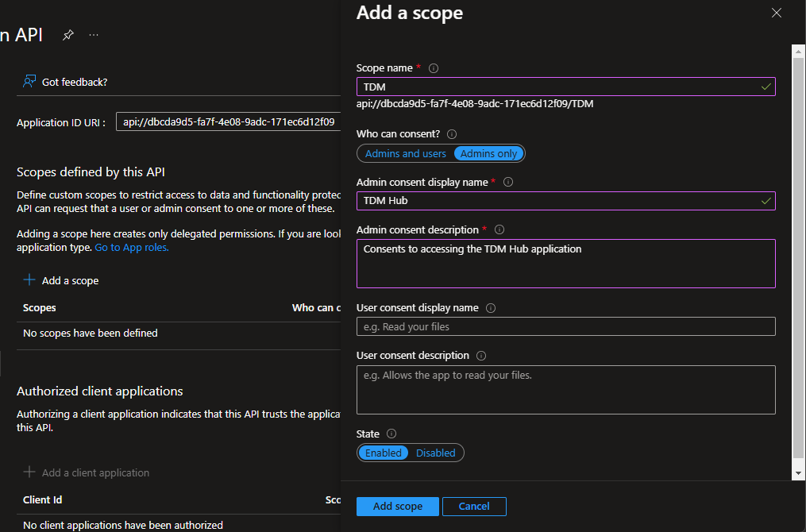Viewport: 806px width, 532px height.
Task: Click info icon next to Scope name
Action: click(x=434, y=68)
